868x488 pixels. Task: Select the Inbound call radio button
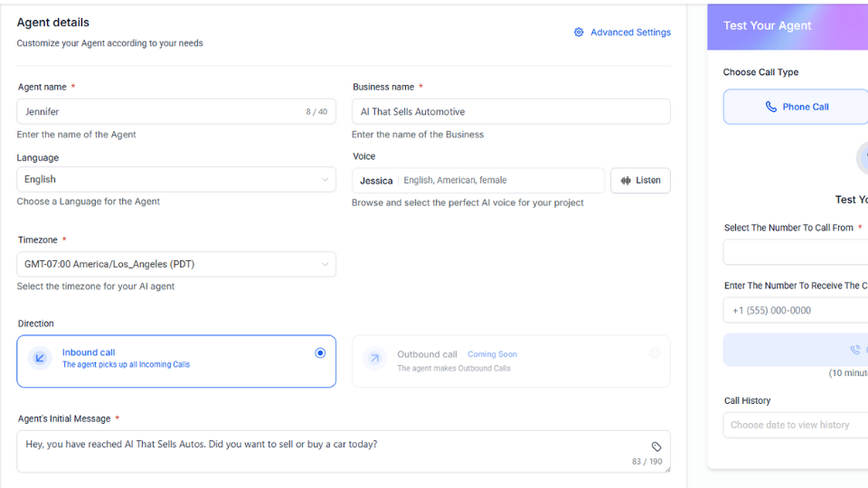pos(320,353)
